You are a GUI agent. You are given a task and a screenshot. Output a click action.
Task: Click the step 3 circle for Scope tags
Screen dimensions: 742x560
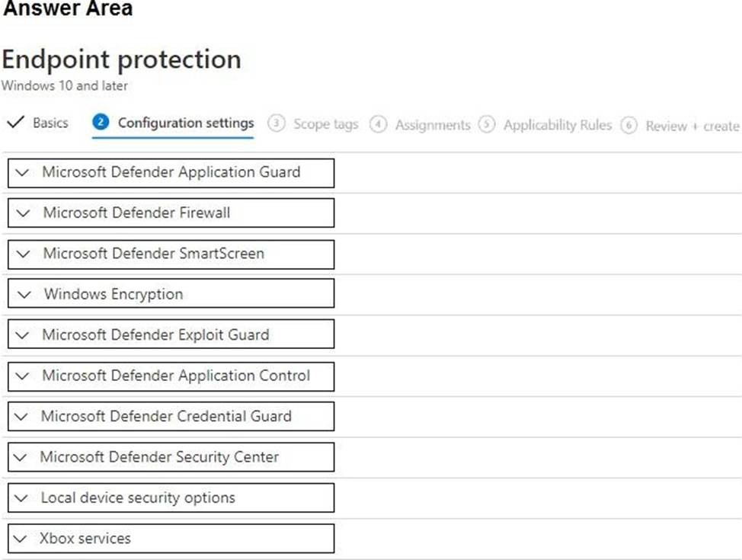[277, 124]
